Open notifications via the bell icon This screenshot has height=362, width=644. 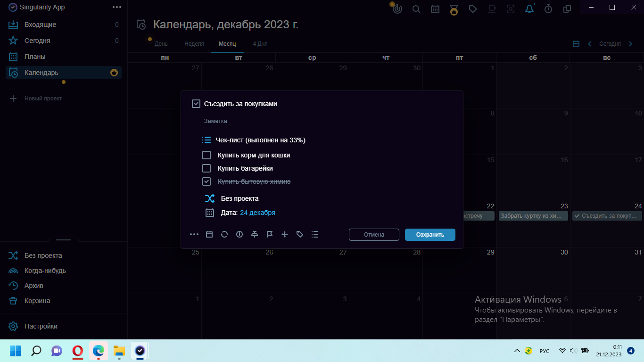tap(529, 8)
